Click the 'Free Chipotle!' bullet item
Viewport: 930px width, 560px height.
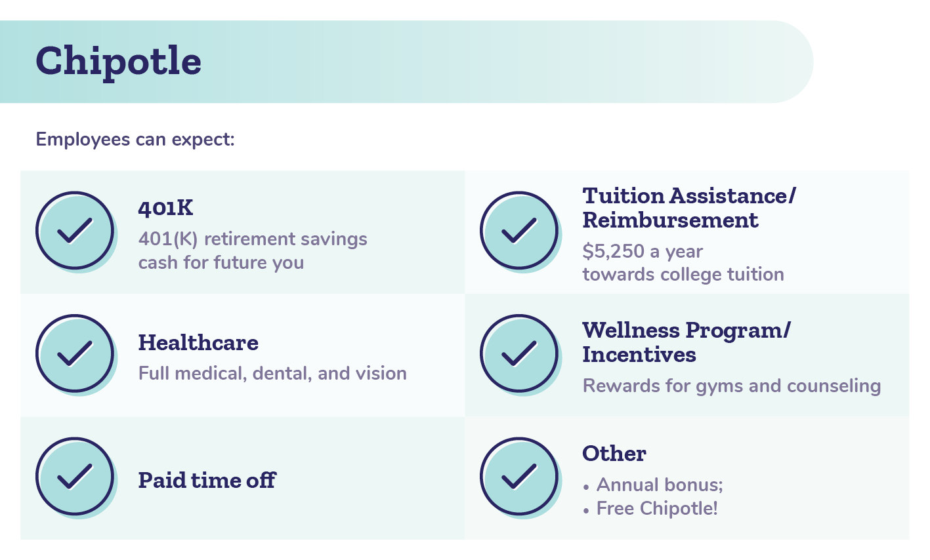[x=657, y=509]
